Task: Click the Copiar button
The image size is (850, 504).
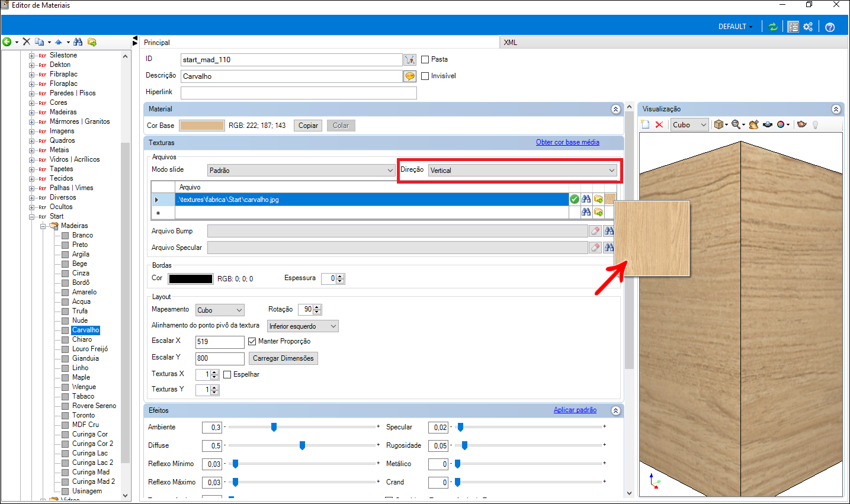Action: click(308, 126)
